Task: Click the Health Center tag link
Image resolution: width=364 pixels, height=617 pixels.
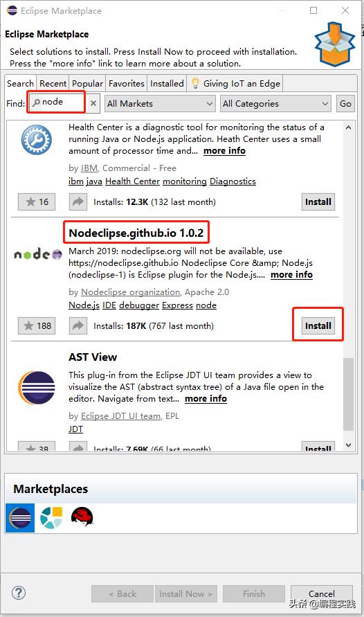Action: click(x=132, y=181)
